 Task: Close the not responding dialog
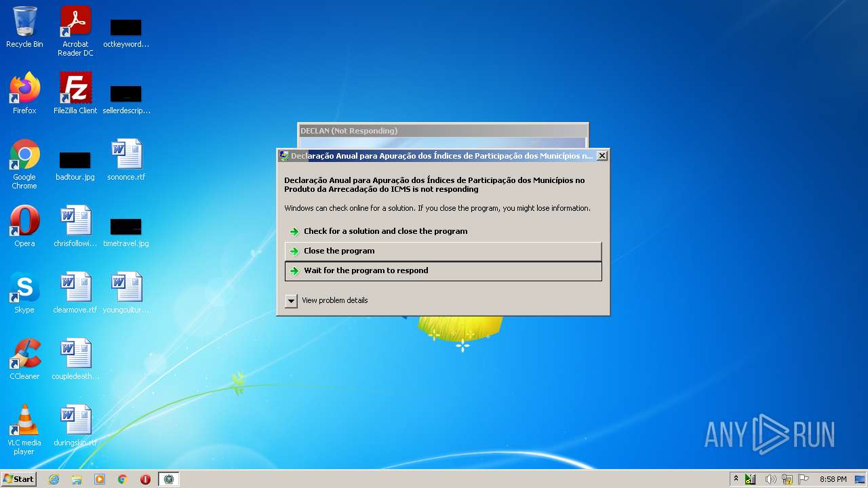[x=601, y=155]
